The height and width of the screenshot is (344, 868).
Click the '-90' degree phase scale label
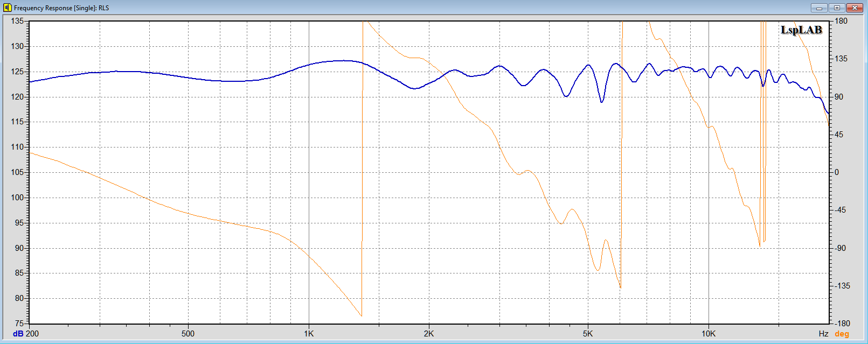pyautogui.click(x=840, y=248)
